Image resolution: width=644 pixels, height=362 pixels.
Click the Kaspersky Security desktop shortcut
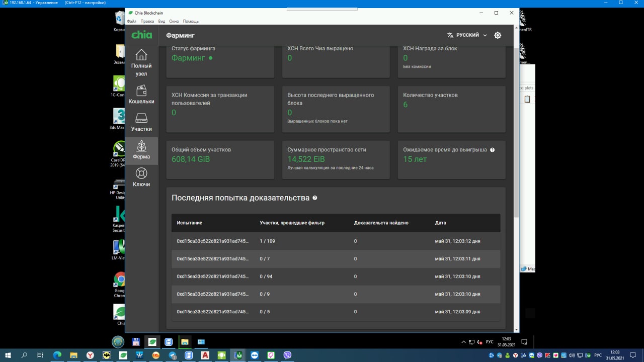(119, 219)
